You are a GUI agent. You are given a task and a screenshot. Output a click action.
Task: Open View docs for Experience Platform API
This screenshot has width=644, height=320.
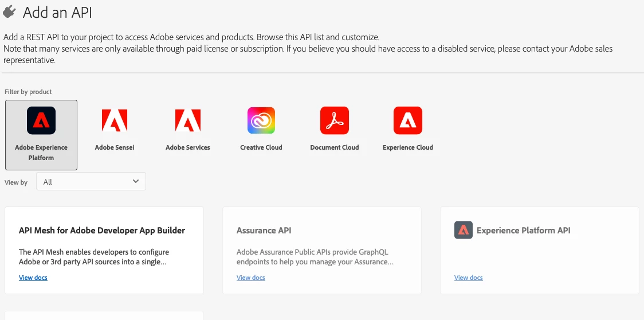coord(468,278)
